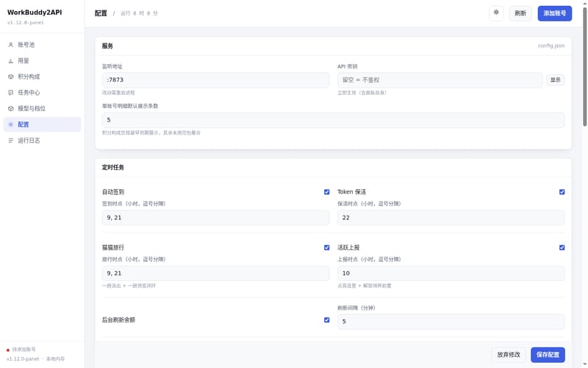
Task: Click the 运行日志 list icon
Action: [10, 141]
